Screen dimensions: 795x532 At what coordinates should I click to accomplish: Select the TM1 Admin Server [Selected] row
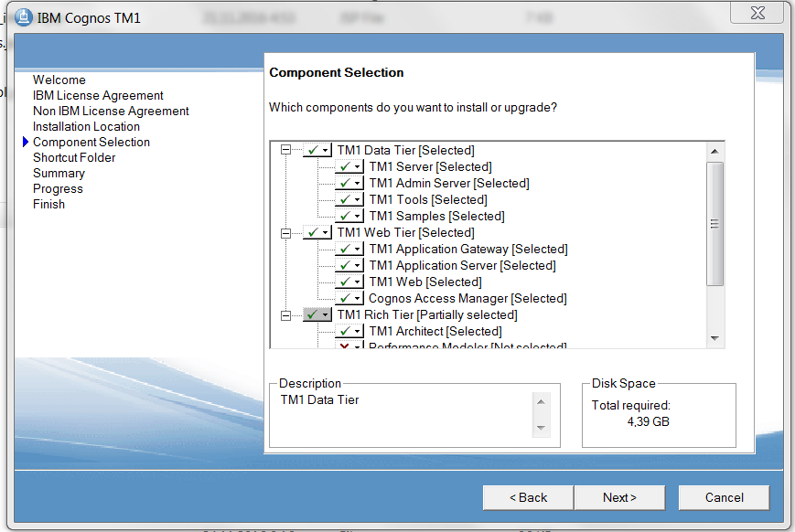[449, 184]
